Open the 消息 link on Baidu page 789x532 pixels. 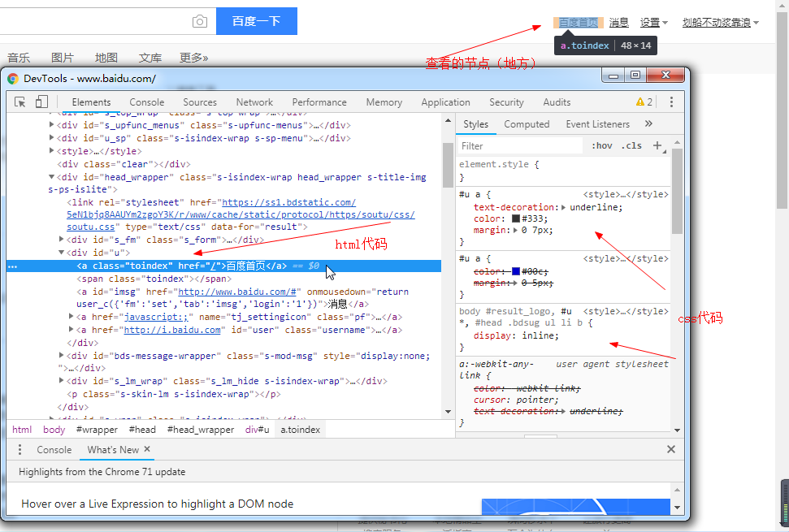[x=618, y=23]
